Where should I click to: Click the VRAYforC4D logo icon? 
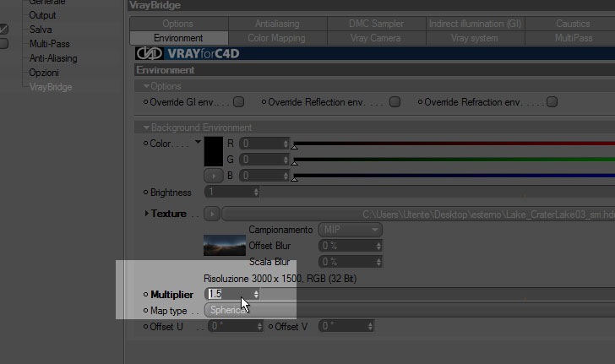coord(149,53)
